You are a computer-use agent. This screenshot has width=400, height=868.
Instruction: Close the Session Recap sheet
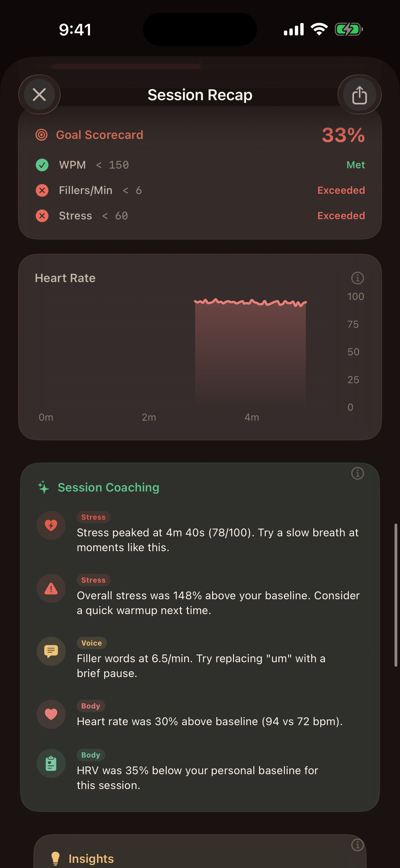(39, 95)
